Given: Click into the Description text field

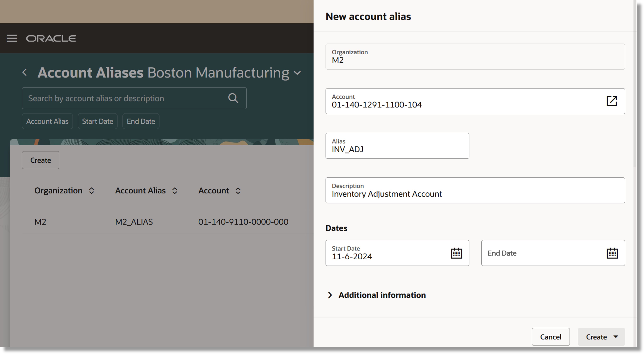Looking at the screenshot, I should 475,194.
